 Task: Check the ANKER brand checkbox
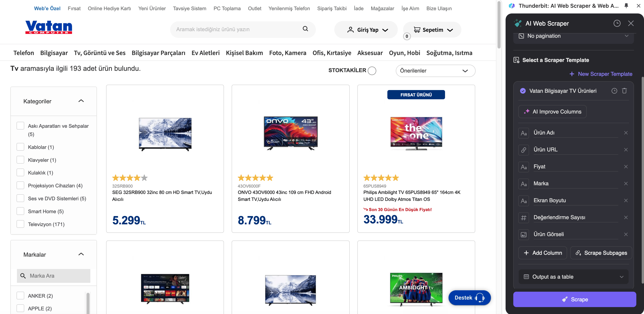(20, 296)
